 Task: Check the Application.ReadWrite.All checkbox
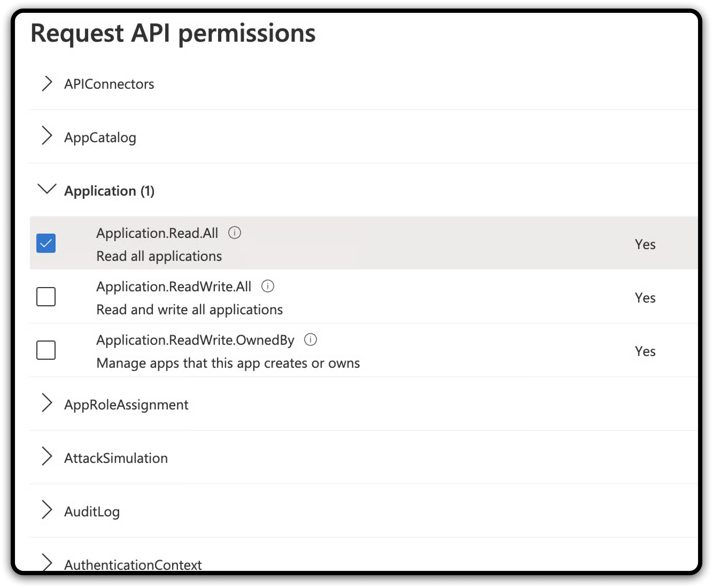click(46, 297)
